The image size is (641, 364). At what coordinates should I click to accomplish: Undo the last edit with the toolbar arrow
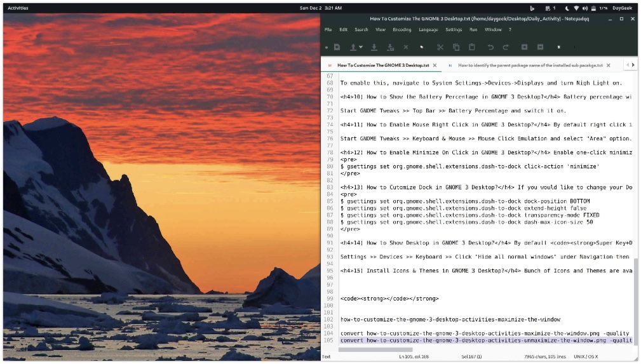pyautogui.click(x=490, y=47)
